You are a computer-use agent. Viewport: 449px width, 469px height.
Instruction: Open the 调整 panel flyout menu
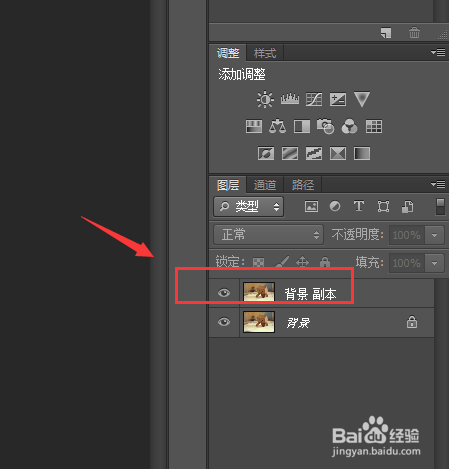coord(438,52)
